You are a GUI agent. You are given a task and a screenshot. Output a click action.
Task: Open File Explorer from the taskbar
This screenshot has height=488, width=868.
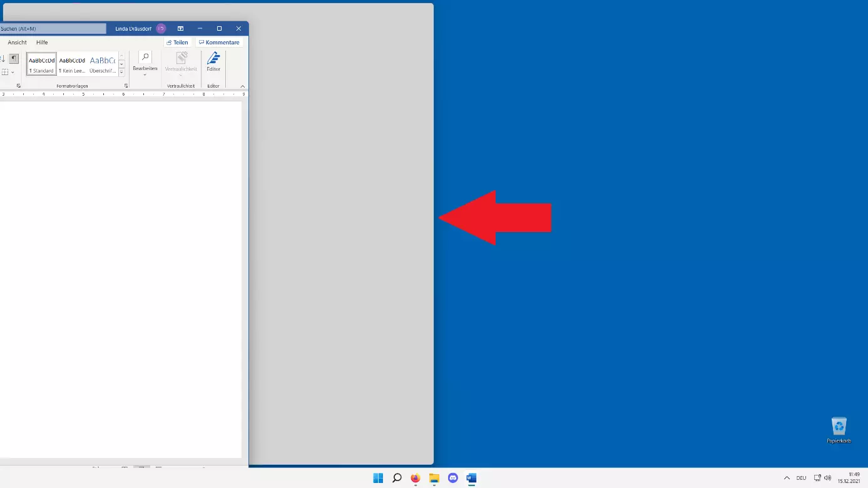[434, 478]
